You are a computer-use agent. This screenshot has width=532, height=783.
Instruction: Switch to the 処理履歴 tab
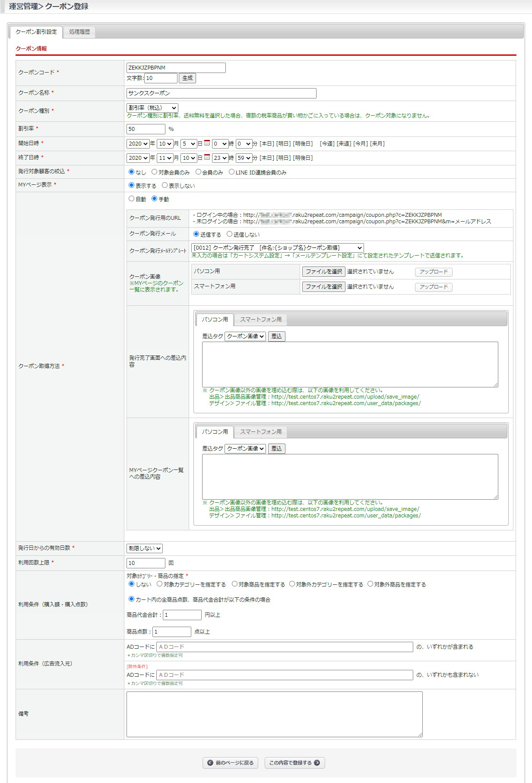coord(79,32)
